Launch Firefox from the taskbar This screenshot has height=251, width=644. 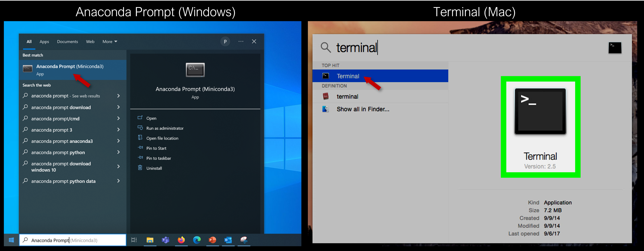[181, 240]
